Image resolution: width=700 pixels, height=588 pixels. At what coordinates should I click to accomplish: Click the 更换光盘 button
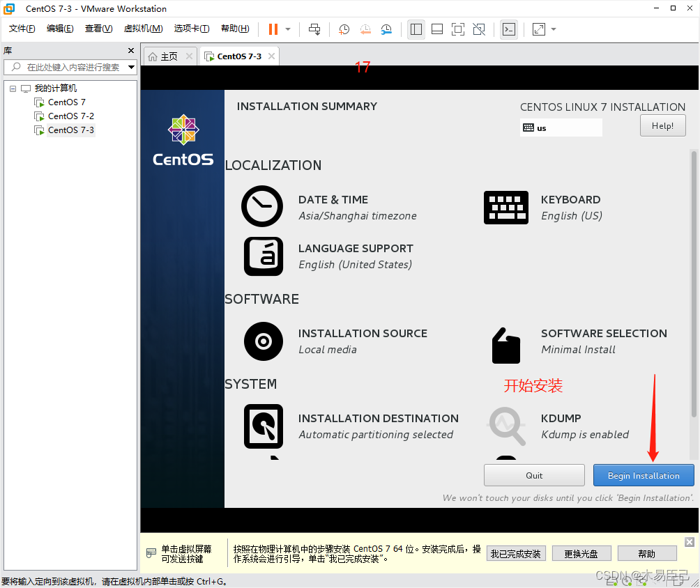[x=581, y=554]
